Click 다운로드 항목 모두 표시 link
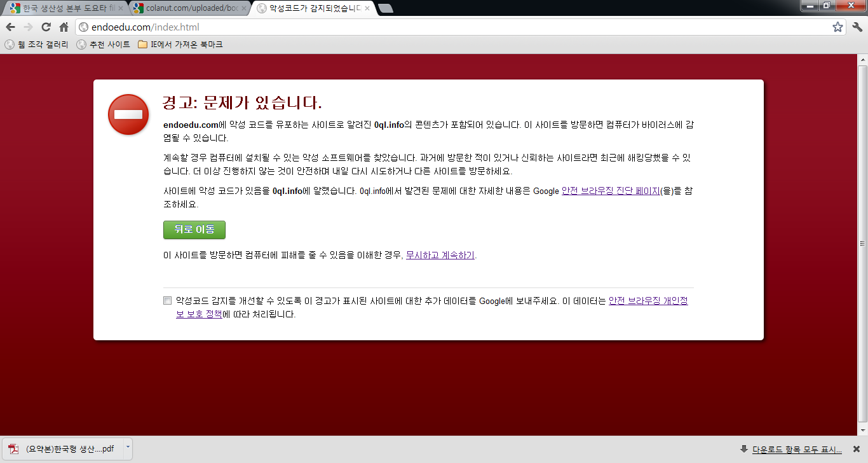The width and height of the screenshot is (868, 463). click(x=797, y=449)
